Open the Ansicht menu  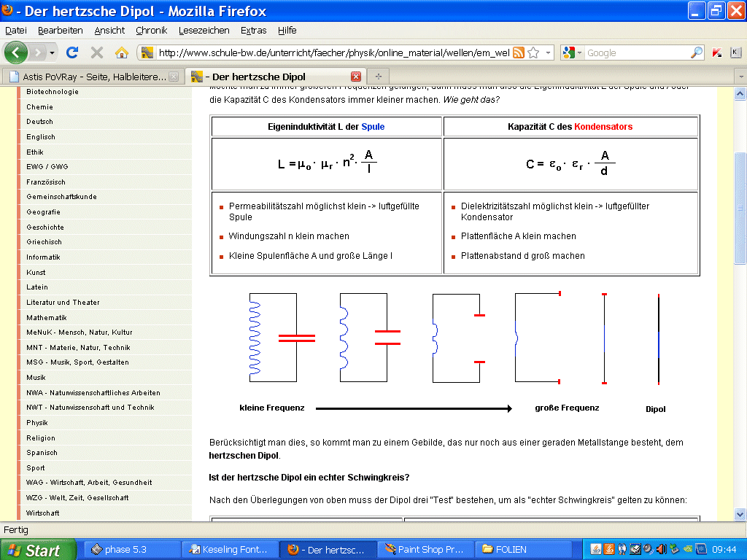109,30
